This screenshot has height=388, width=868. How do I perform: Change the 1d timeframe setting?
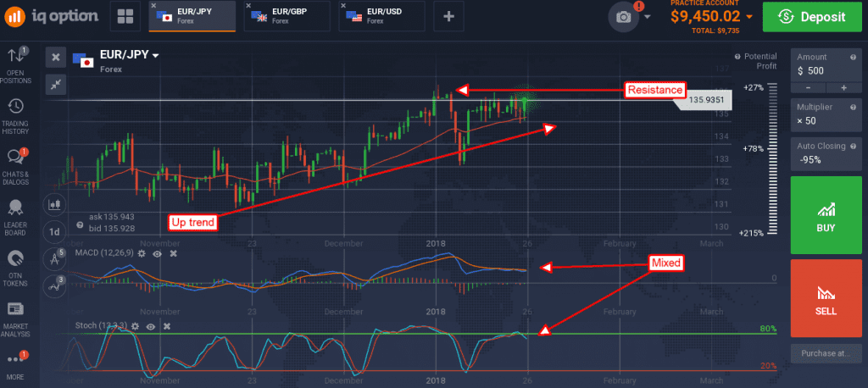point(55,232)
